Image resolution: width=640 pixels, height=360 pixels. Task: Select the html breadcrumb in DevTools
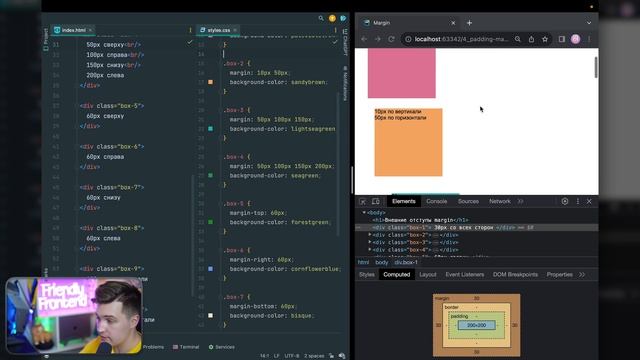click(363, 262)
